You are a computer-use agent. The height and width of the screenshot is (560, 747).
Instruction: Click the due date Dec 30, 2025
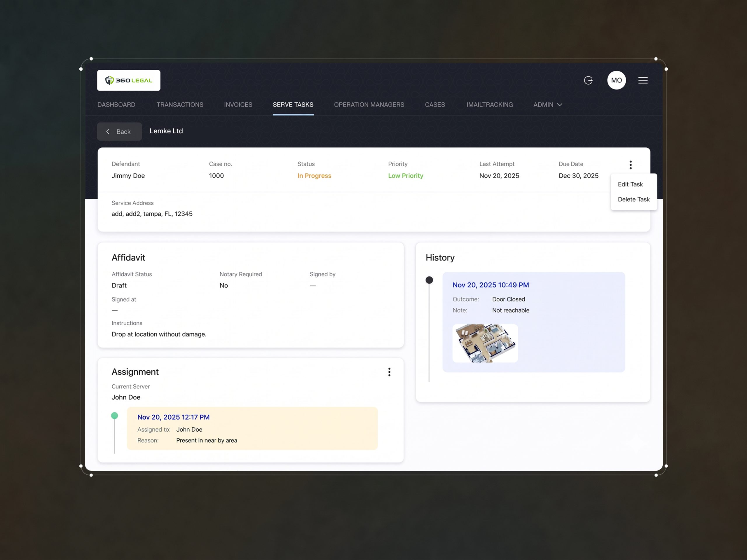578,176
